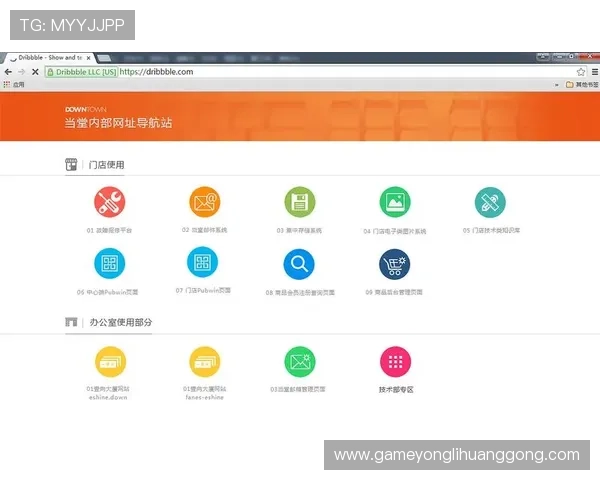Open the link labeled 01 under the wrench icon
600x480 pixels.
[109, 230]
